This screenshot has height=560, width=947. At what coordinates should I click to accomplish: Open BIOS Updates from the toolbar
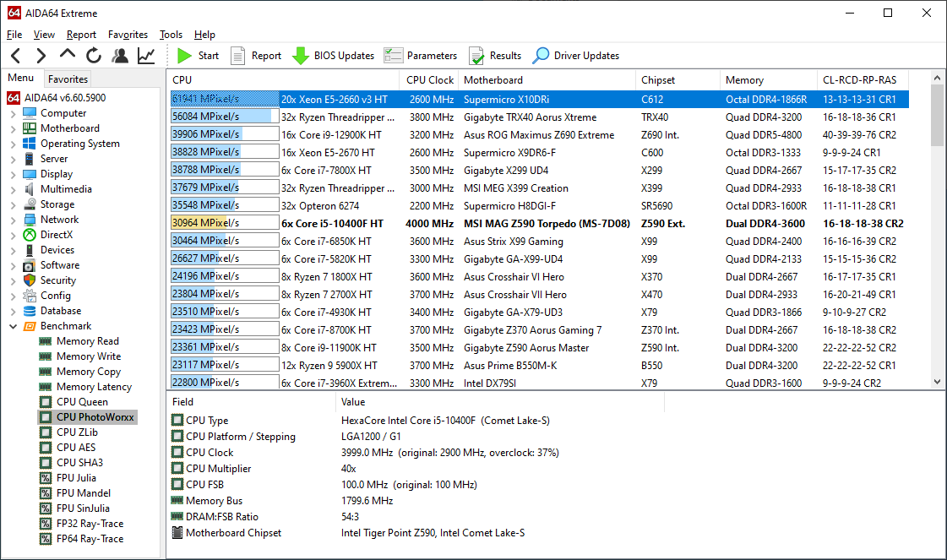click(333, 56)
